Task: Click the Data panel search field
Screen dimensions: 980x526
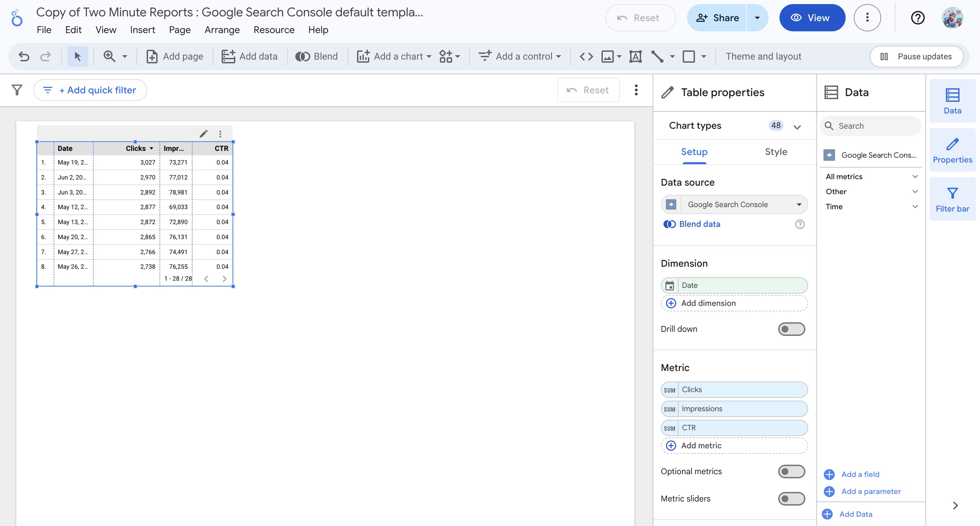Action: coord(871,126)
